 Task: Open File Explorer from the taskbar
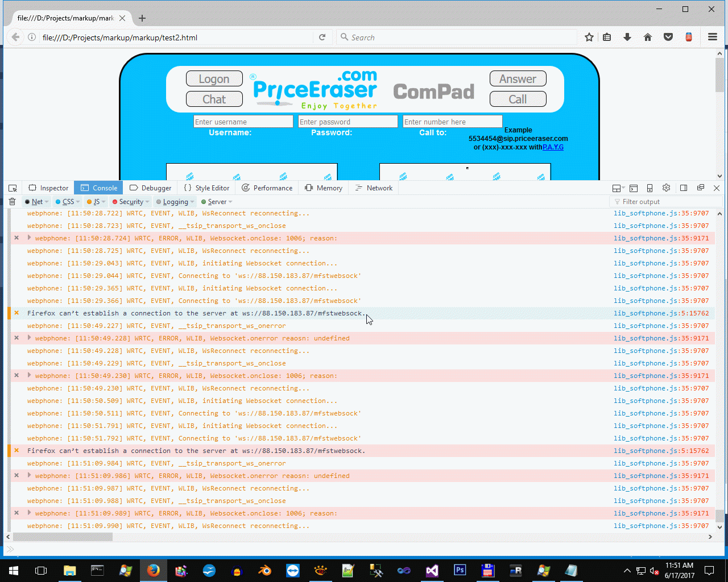tap(69, 570)
